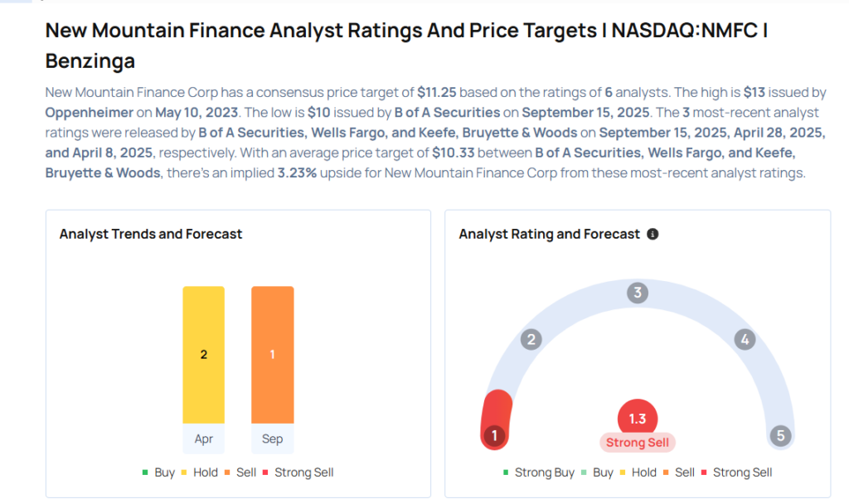Click the info icon beside Analyst Rating and Forecast

653,235
